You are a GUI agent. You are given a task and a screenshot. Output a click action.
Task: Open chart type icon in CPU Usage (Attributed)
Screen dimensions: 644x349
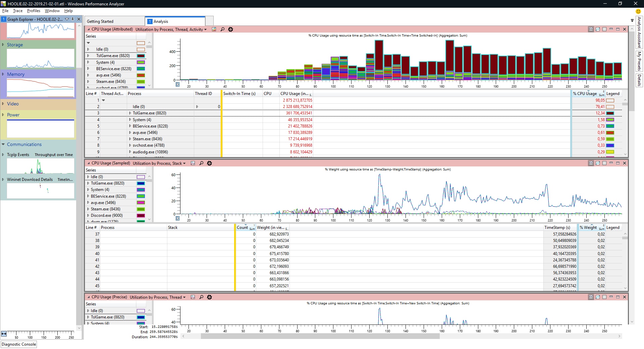(x=214, y=30)
